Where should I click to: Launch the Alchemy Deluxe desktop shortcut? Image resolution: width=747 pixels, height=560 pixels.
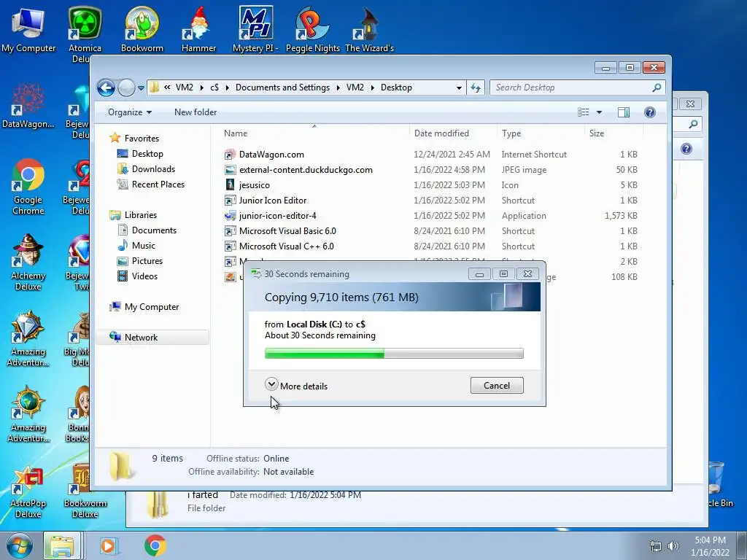[x=28, y=262]
